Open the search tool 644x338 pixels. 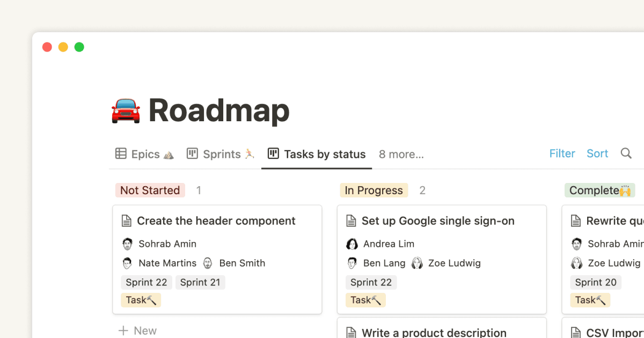click(x=626, y=153)
